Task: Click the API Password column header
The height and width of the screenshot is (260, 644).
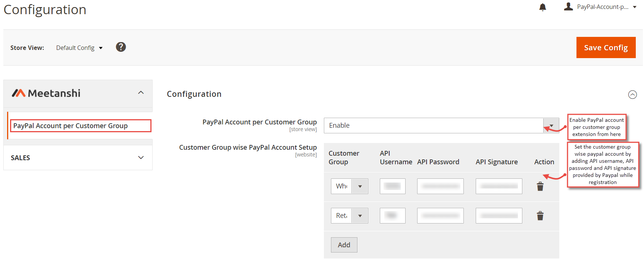Action: (438, 162)
